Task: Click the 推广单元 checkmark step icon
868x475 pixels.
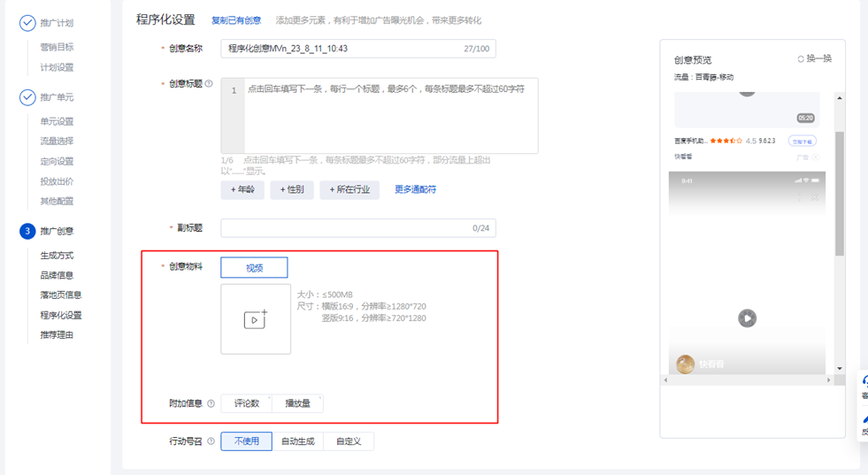Action: [27, 97]
